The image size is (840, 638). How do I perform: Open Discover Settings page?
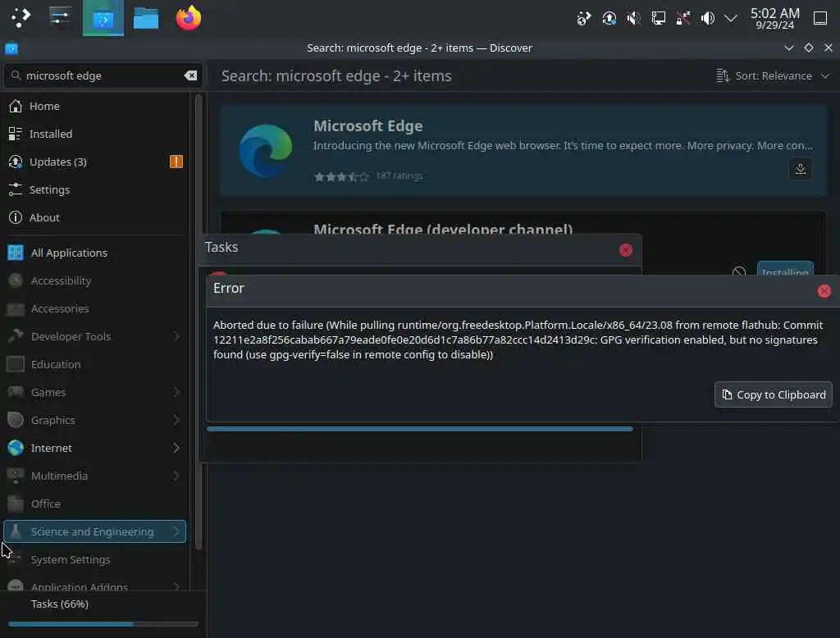(x=95, y=189)
